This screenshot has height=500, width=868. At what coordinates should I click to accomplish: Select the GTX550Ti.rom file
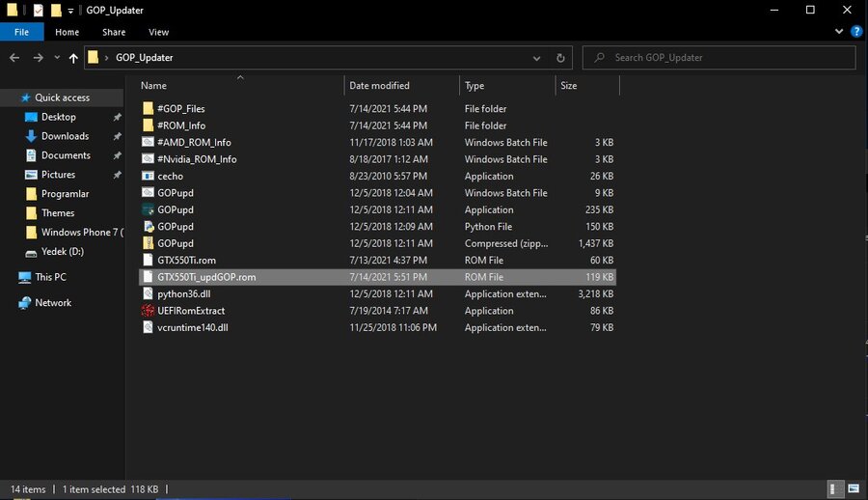186,261
